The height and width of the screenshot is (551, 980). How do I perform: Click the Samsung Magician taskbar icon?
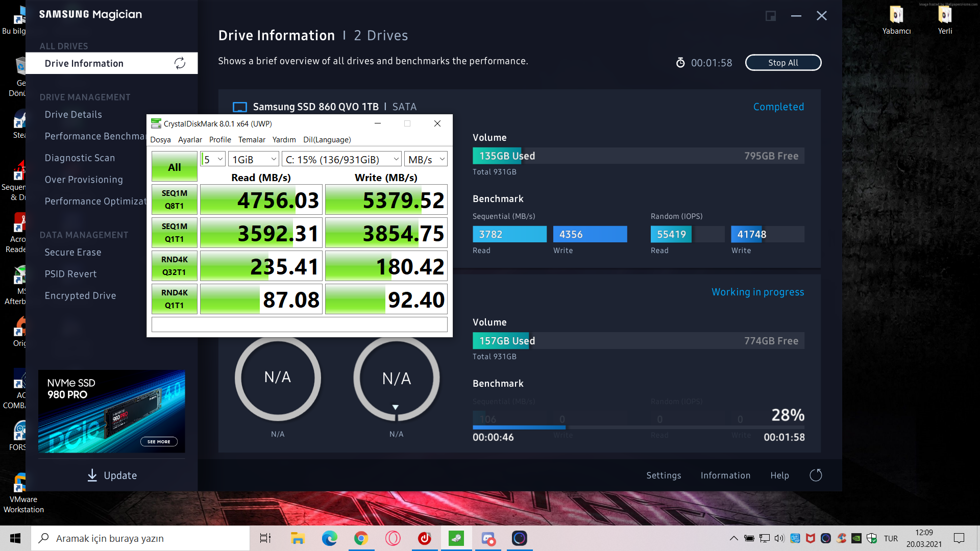[520, 538]
